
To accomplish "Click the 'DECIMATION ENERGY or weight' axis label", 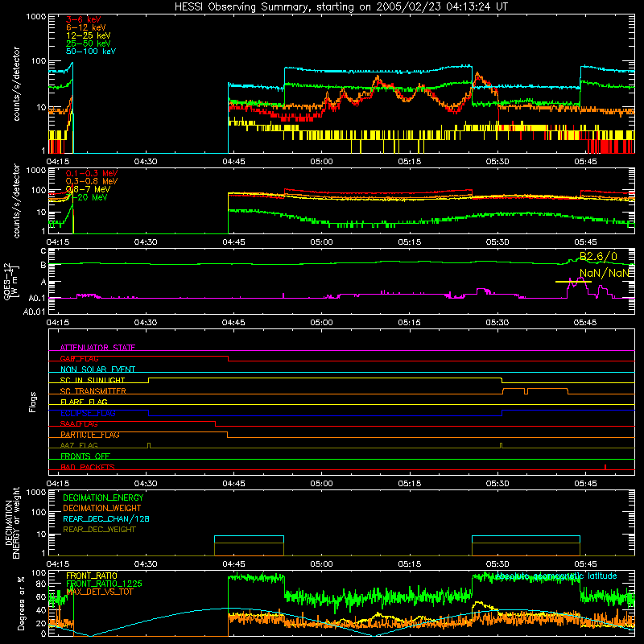I will click(x=12, y=522).
